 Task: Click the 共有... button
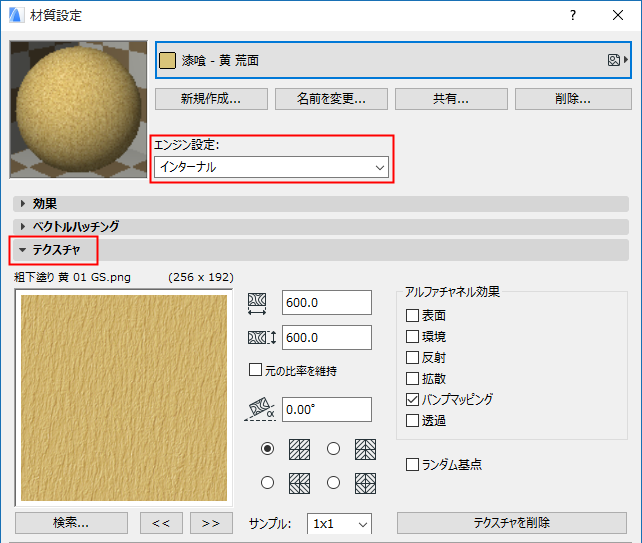451,99
